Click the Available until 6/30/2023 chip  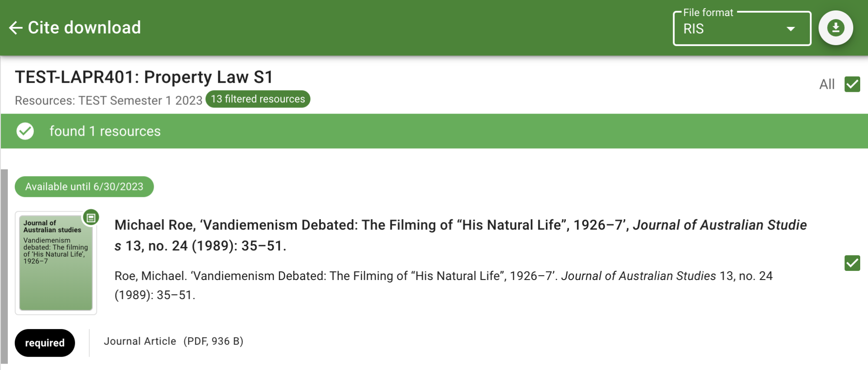coord(84,187)
